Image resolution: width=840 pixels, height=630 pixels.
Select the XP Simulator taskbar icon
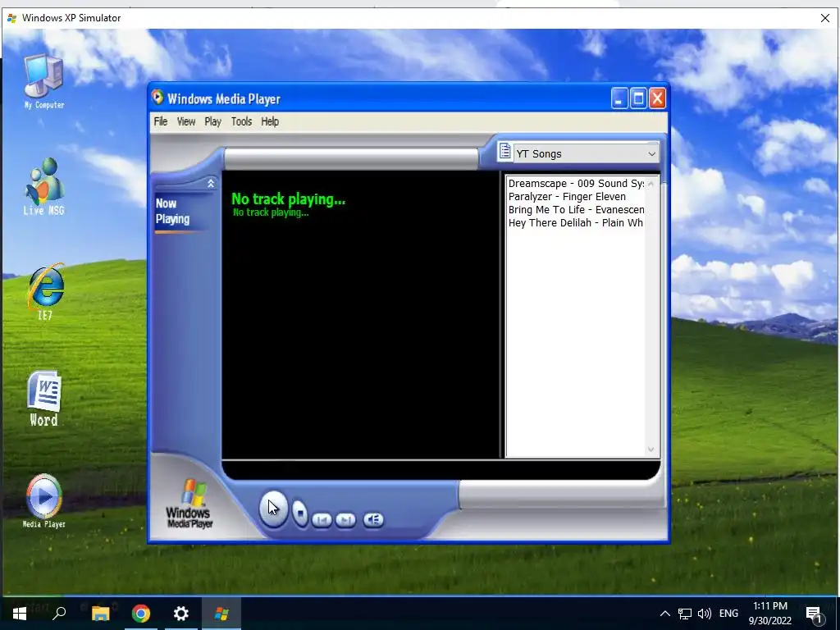pyautogui.click(x=221, y=614)
